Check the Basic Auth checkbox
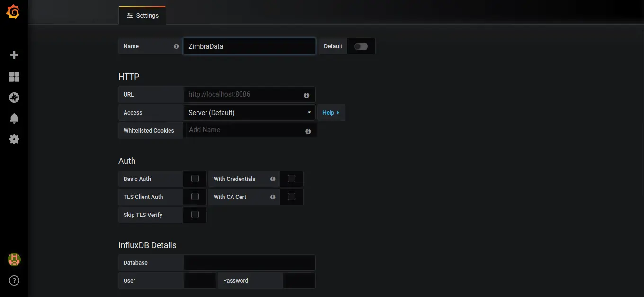The image size is (644, 297). pyautogui.click(x=195, y=179)
